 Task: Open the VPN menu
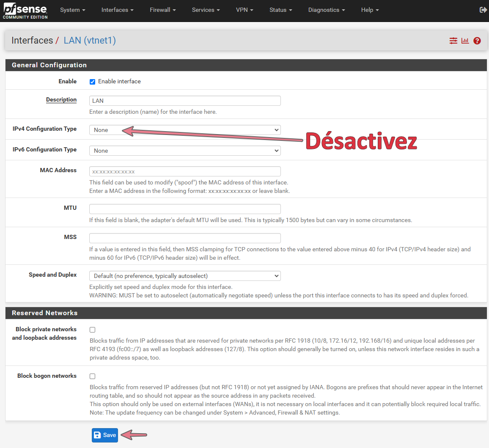point(244,10)
